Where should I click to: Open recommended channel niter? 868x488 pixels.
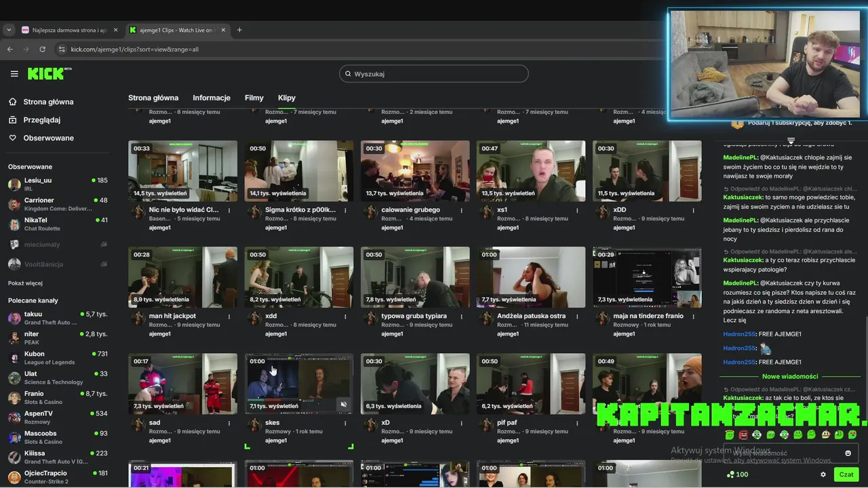click(58, 338)
